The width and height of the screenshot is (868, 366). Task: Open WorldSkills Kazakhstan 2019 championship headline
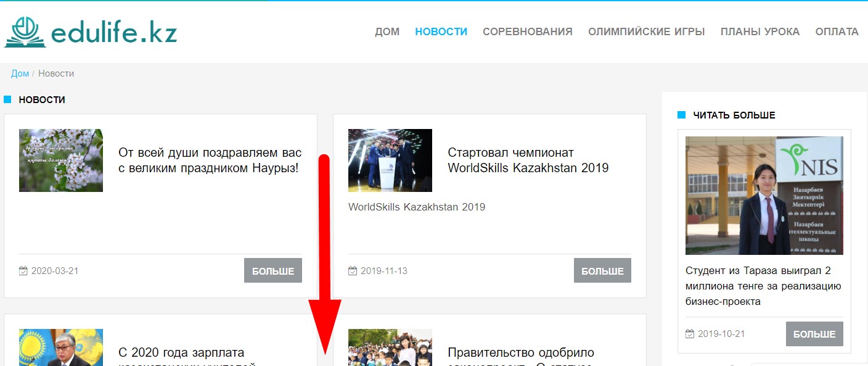tap(528, 160)
